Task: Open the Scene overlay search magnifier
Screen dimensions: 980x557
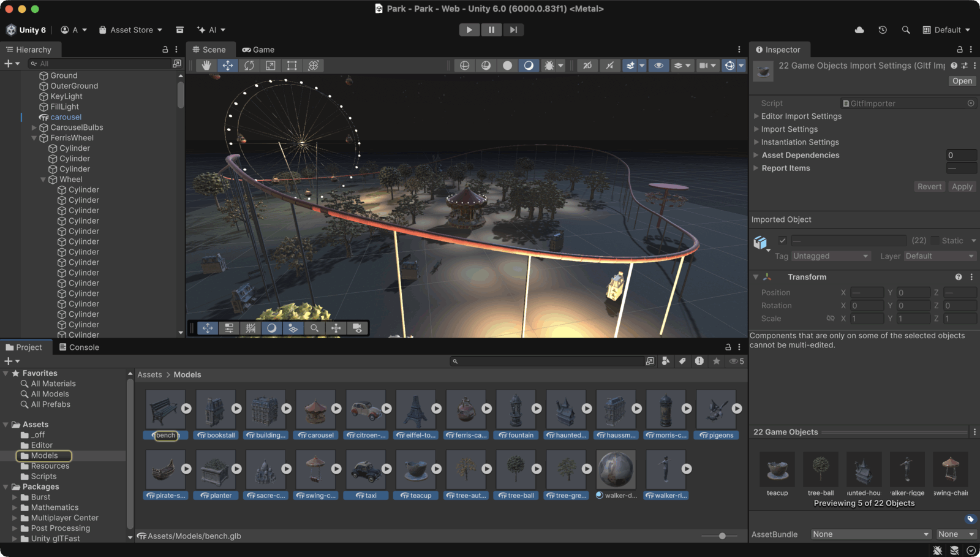Action: coord(314,328)
